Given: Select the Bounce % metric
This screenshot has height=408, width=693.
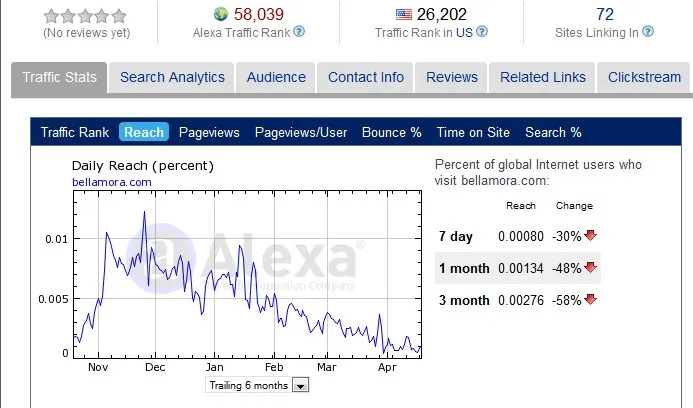Looking at the screenshot, I should click(x=392, y=132).
